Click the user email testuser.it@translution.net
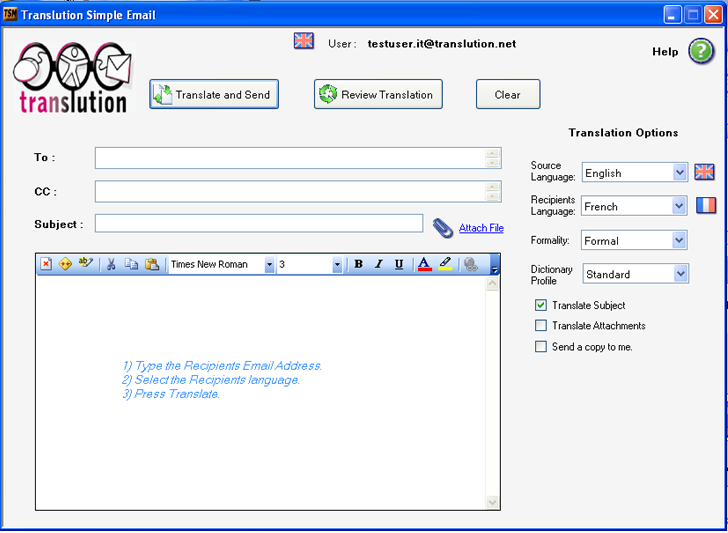Viewport: 728px width, 533px height. (442, 44)
